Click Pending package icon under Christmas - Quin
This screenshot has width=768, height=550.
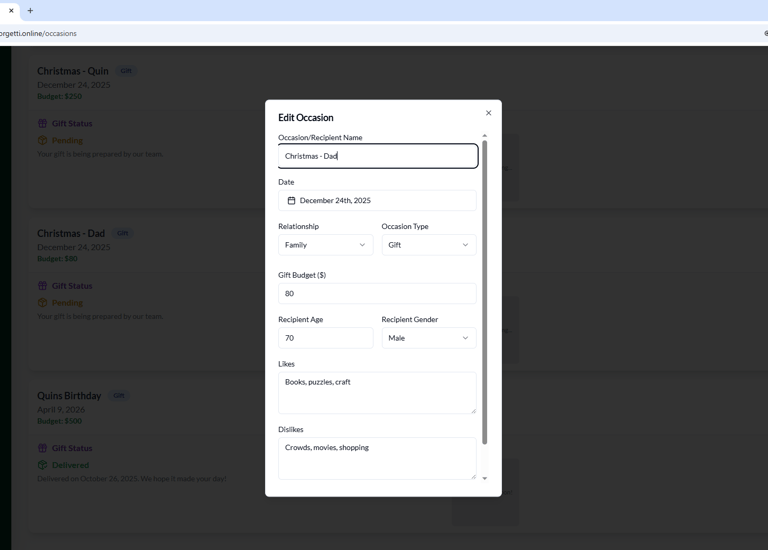(43, 141)
